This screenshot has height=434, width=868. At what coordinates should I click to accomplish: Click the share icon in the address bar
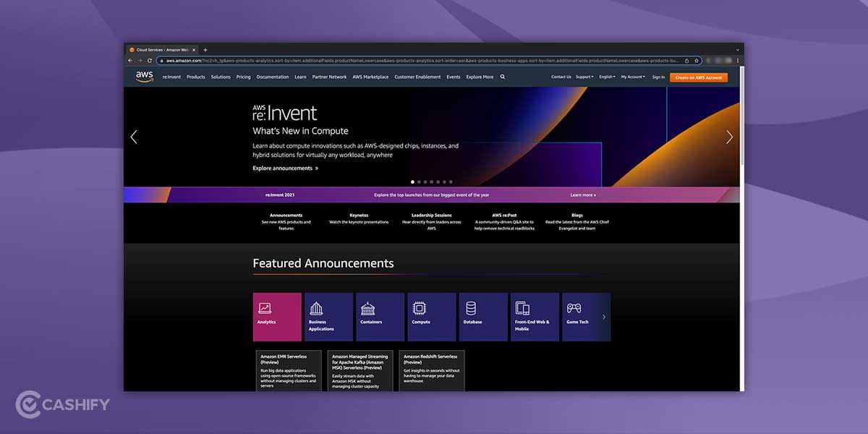(x=687, y=61)
